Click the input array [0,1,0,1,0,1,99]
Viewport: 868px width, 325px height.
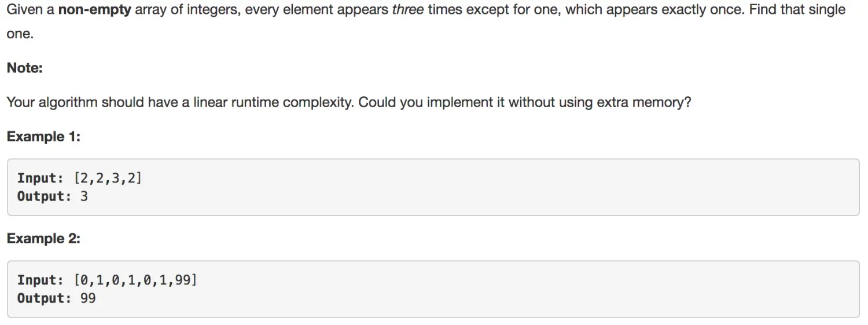coord(135,280)
